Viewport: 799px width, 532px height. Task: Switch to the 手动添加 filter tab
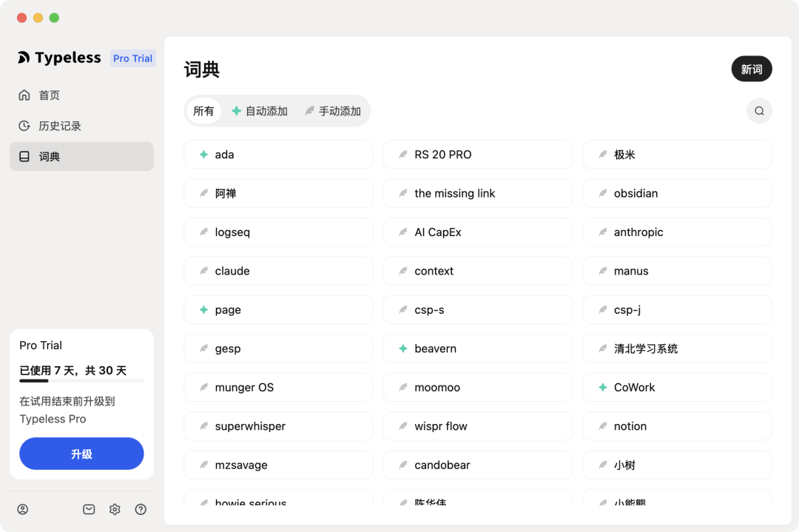coord(333,111)
